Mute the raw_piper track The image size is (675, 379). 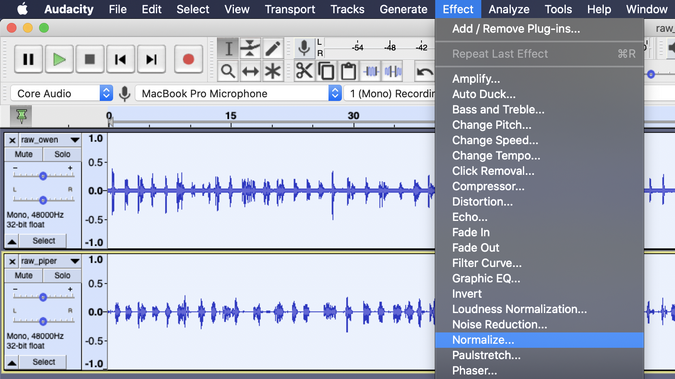coord(24,275)
